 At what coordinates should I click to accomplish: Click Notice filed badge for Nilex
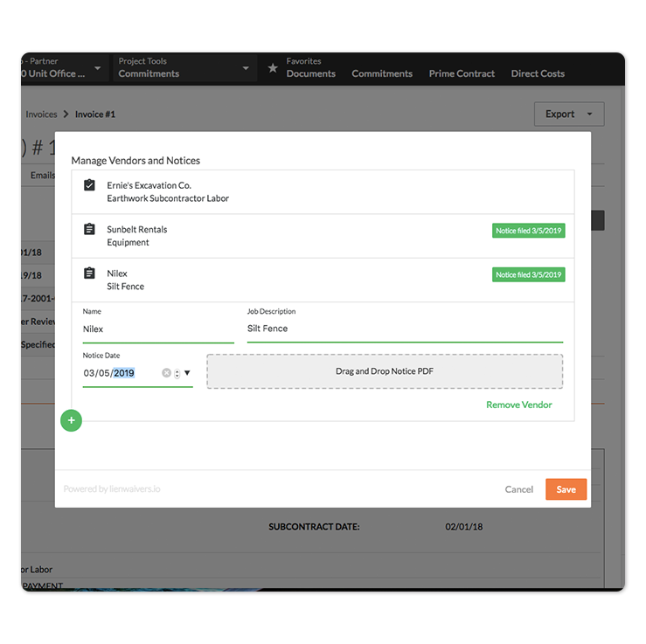[x=529, y=274]
